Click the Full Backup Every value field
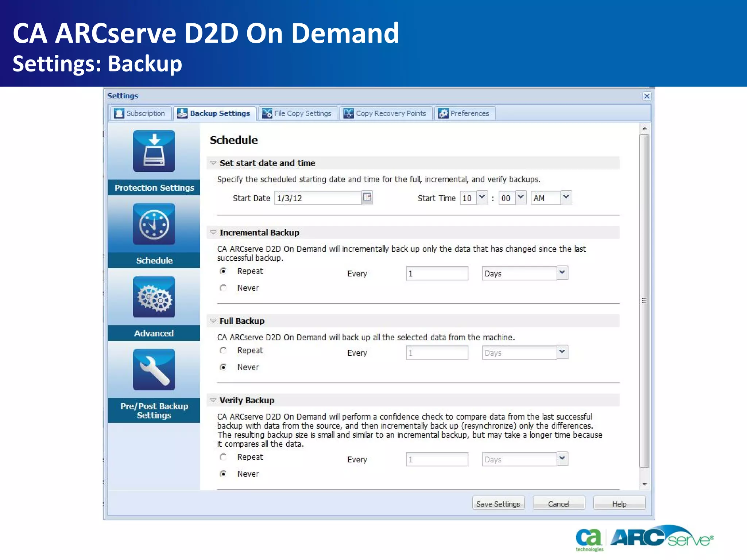The image size is (747, 560). coord(437,353)
